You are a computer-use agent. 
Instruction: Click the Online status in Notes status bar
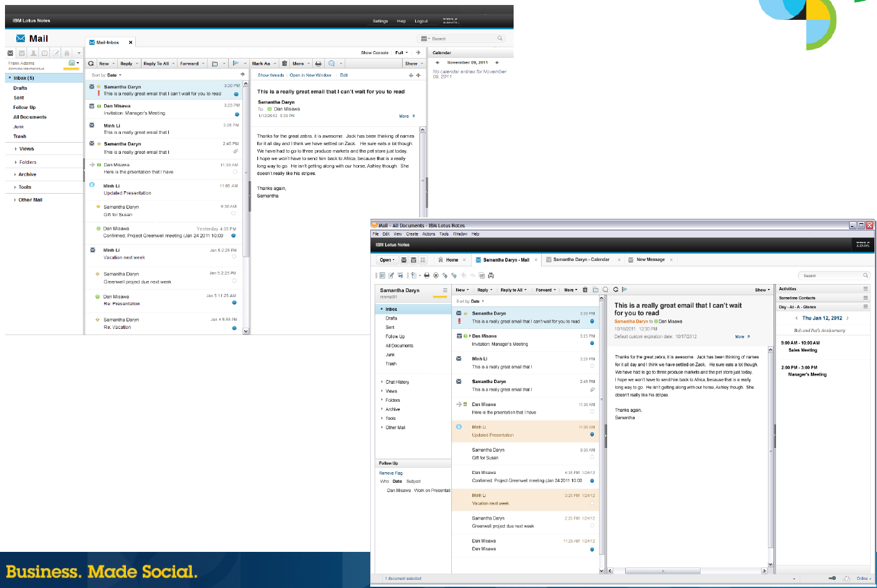864,579
